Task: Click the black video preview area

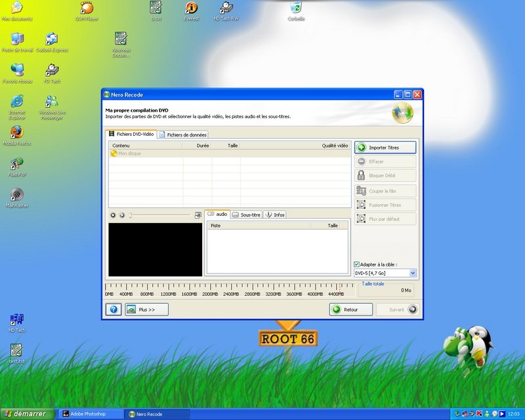Action: click(156, 249)
